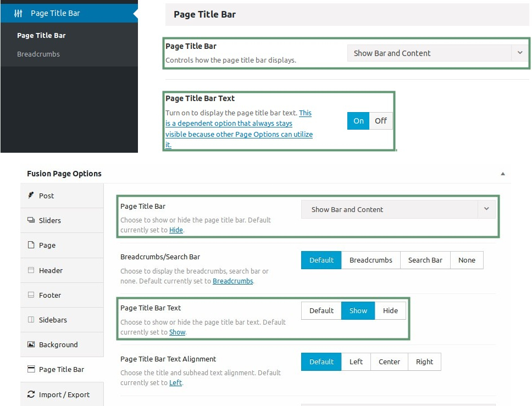Click the Post tab quill icon
532x406 pixels.
coord(31,196)
